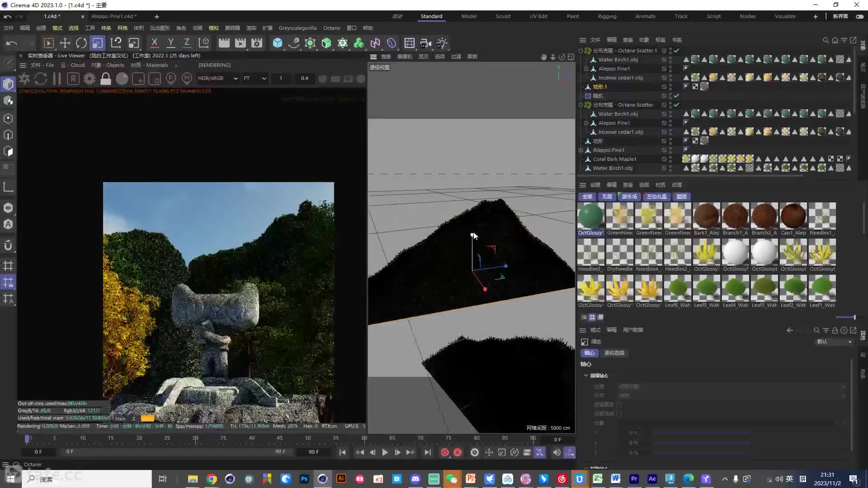Pause the Octane Live Viewer render
The image size is (868, 488).
pyautogui.click(x=57, y=79)
